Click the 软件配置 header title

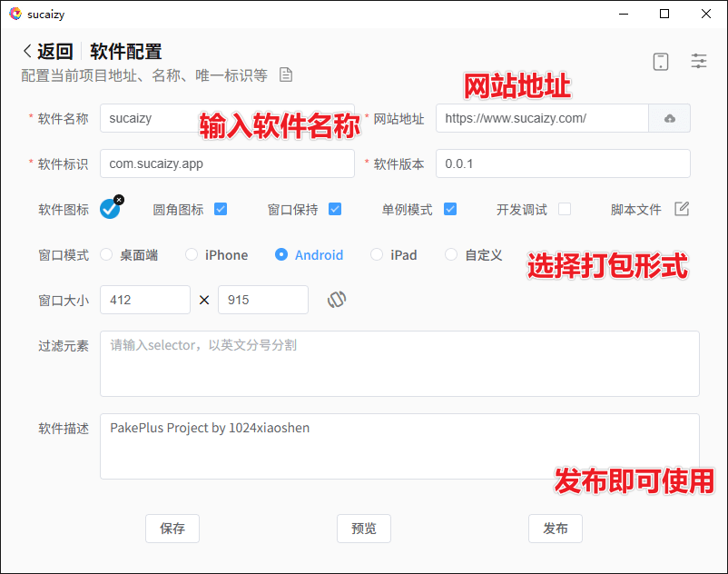pos(126,52)
